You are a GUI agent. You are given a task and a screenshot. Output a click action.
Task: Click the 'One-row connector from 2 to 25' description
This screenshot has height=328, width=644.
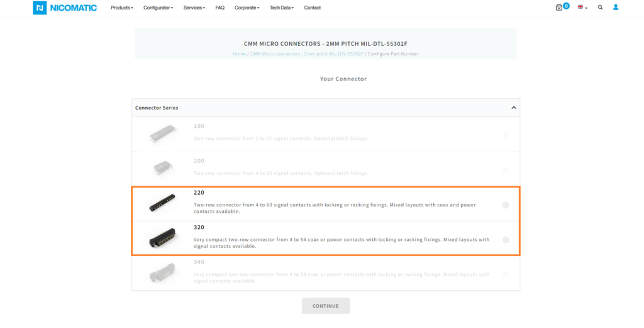pos(280,139)
